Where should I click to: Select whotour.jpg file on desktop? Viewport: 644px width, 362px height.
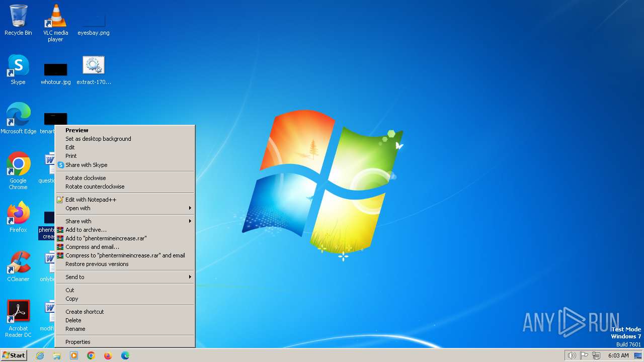55,73
